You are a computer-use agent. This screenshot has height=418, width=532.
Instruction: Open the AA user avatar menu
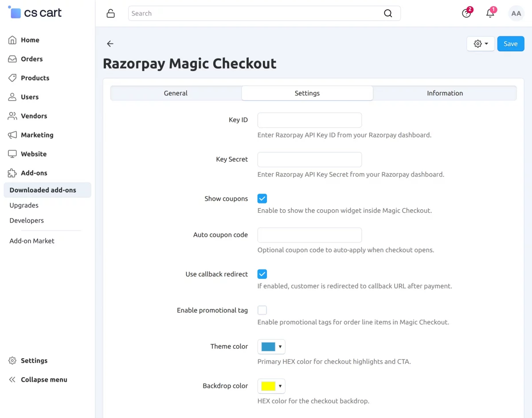pos(516,13)
